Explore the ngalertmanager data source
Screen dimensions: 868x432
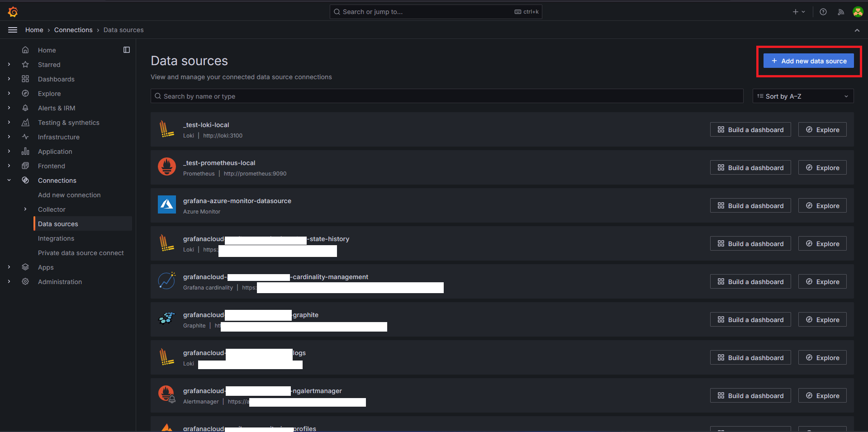pyautogui.click(x=822, y=395)
